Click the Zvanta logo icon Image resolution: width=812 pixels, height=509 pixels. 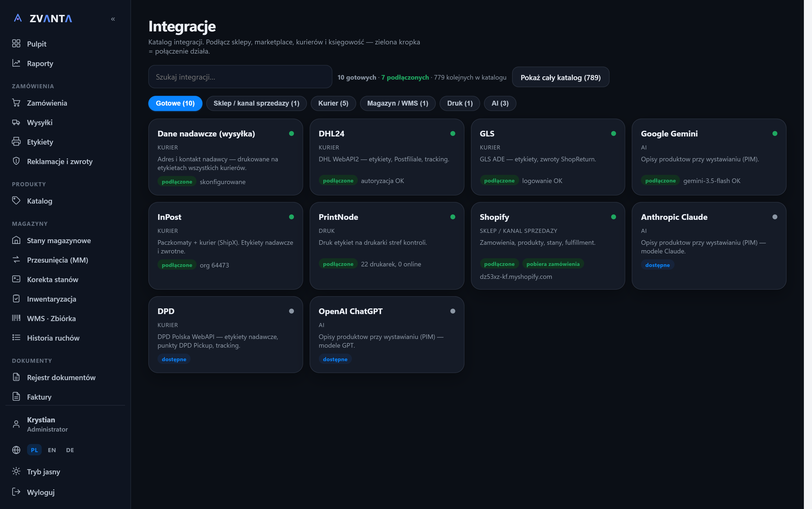18,18
